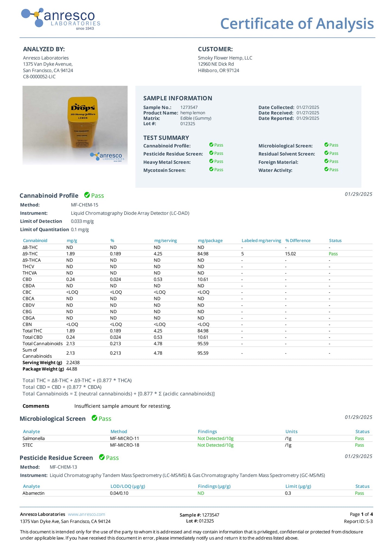
Task: Click the Microbiological Screen pass check icon in Test Summary
Action: click(326, 145)
